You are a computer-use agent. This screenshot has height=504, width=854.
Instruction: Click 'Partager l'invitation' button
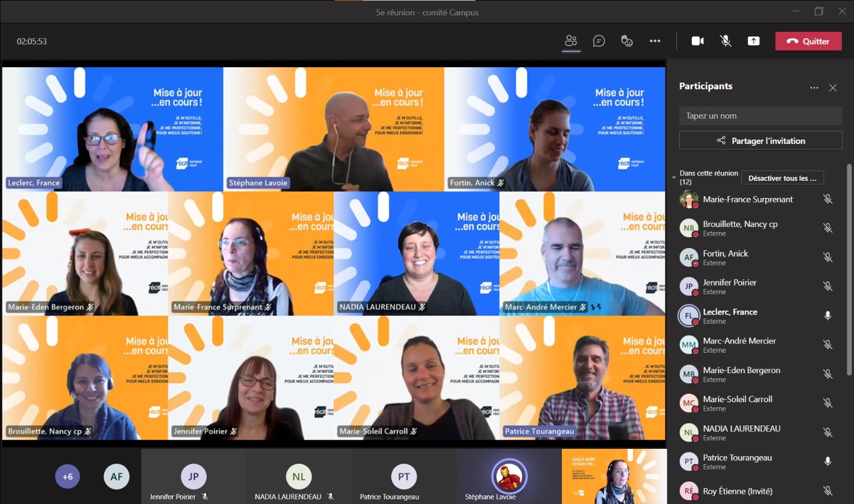pyautogui.click(x=761, y=141)
